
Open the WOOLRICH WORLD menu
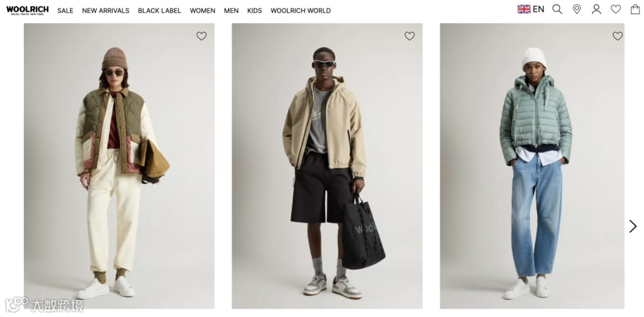pyautogui.click(x=301, y=11)
